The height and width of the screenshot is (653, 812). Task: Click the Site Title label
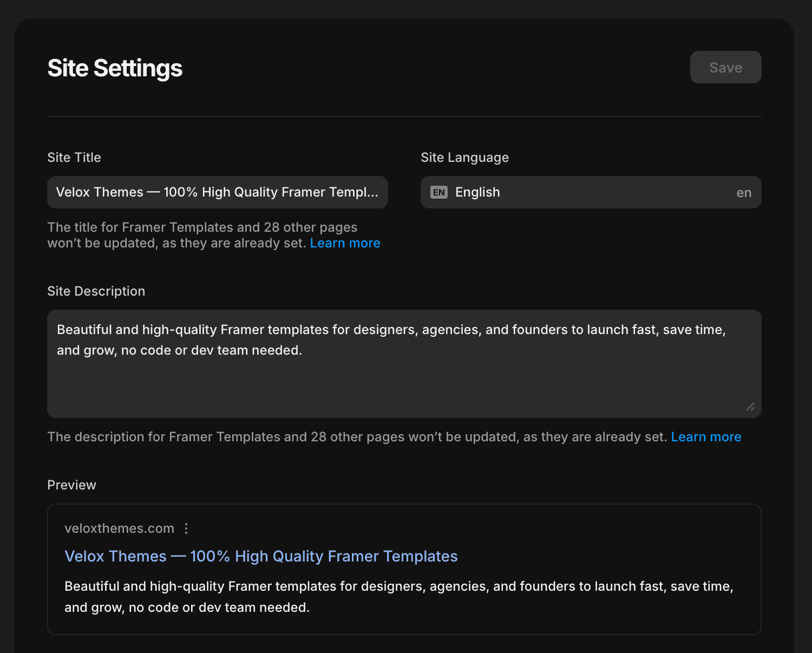74,157
